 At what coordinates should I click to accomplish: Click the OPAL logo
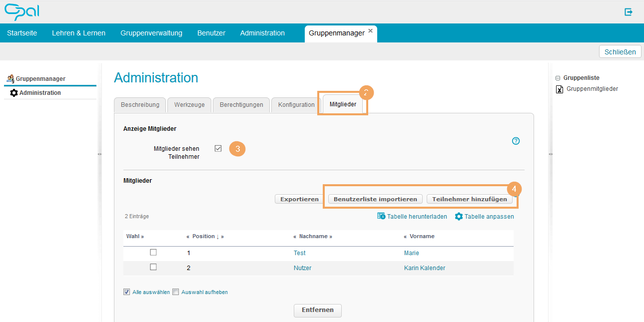[x=21, y=11]
